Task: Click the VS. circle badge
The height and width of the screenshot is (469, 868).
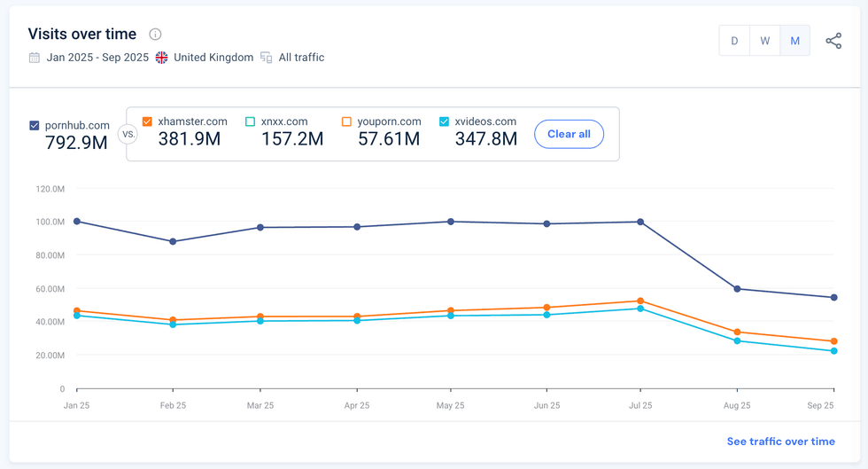Action: [x=128, y=134]
